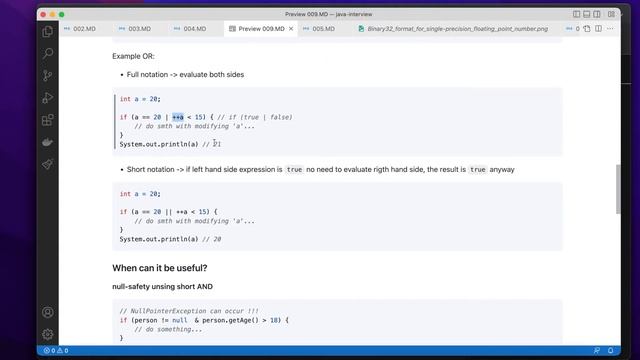The width and height of the screenshot is (640, 360).
Task: Open the Run and Debug view
Action: 48,98
